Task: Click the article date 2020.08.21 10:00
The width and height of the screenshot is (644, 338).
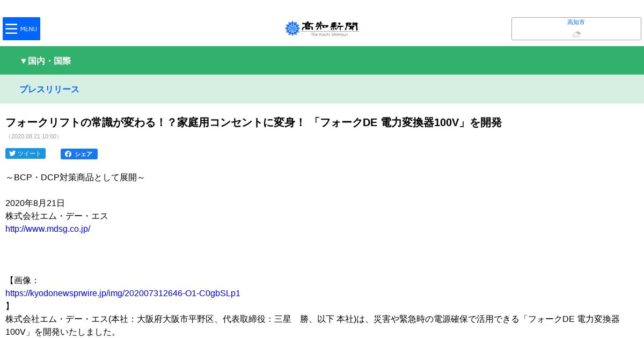Action: [33, 137]
